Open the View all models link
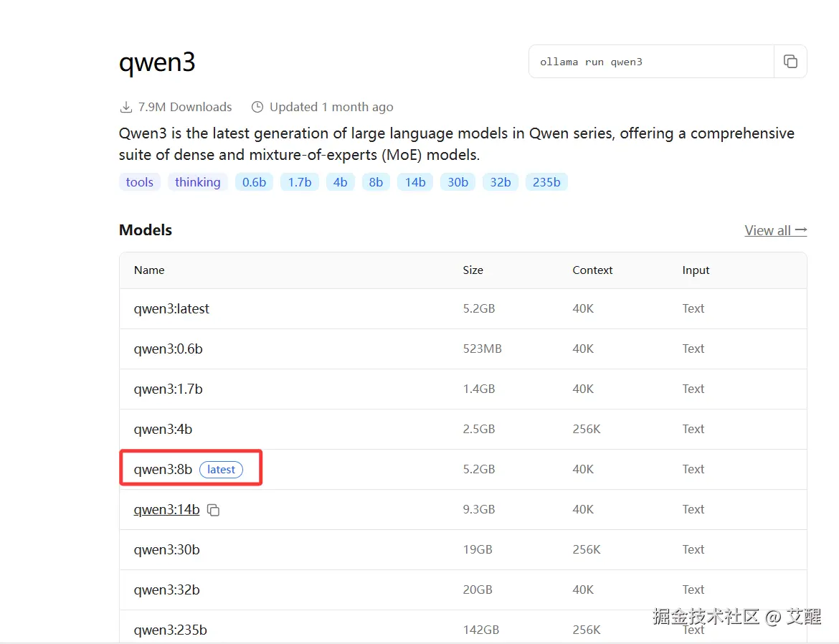 point(775,230)
